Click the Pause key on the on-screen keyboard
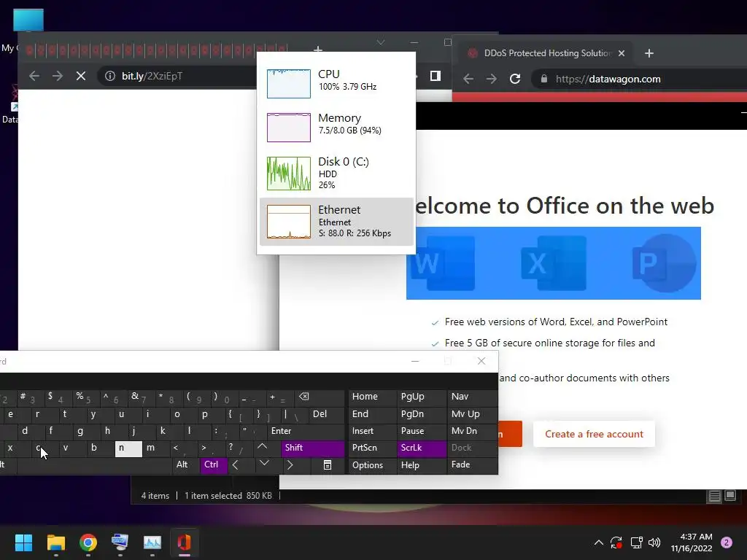This screenshot has height=560, width=747. coord(422,431)
